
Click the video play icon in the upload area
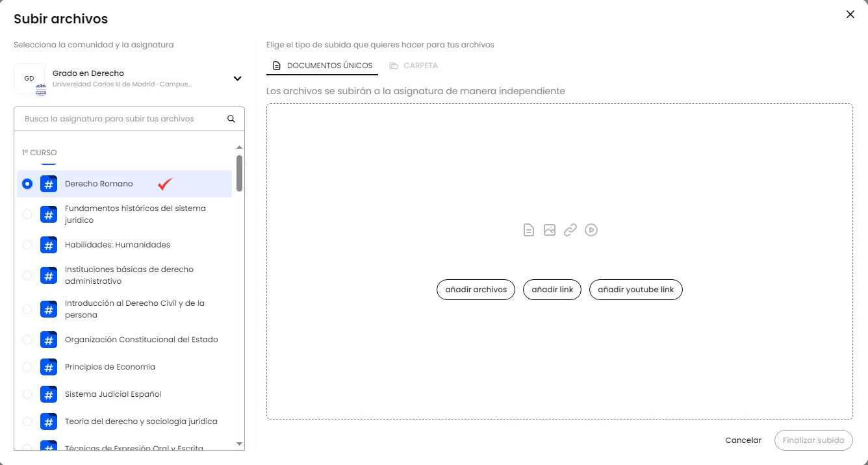pos(591,230)
